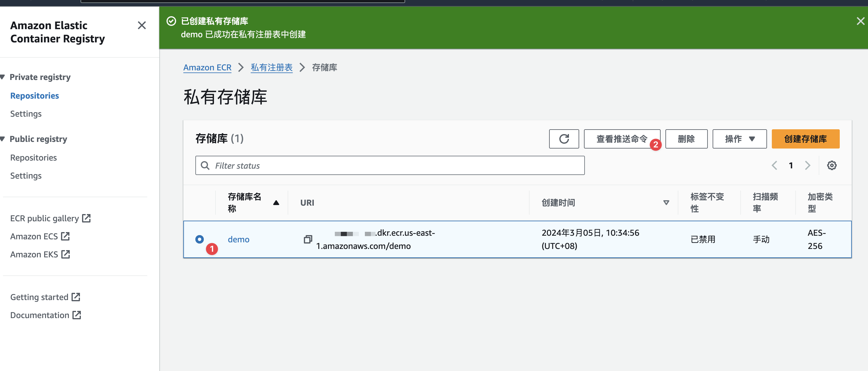Image resolution: width=868 pixels, height=371 pixels.
Task: Click the refresh repositories icon
Action: (564, 138)
